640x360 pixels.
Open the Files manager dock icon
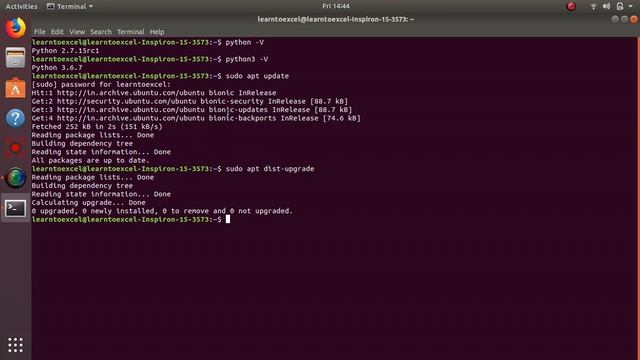(x=16, y=58)
